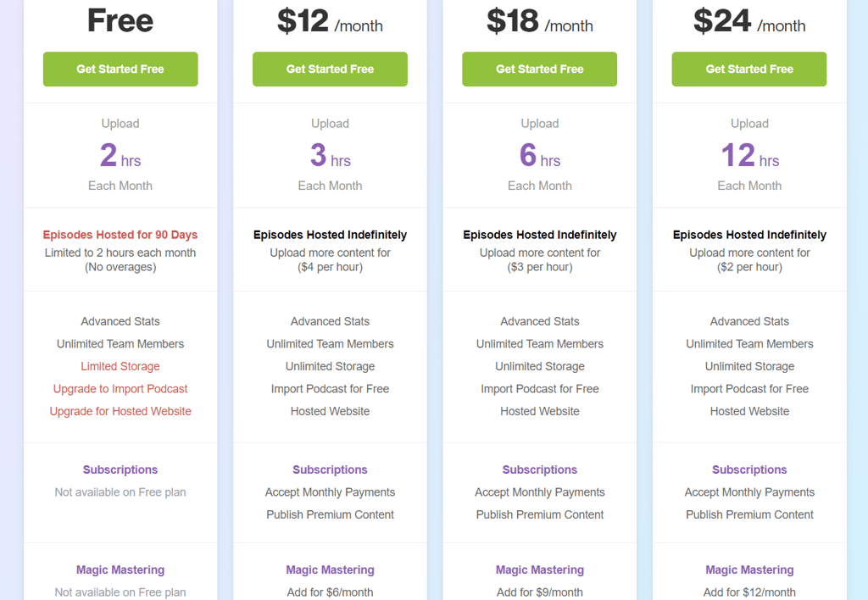Click Add for $6/month mastering text
Image resolution: width=868 pixels, height=600 pixels.
[x=330, y=592]
